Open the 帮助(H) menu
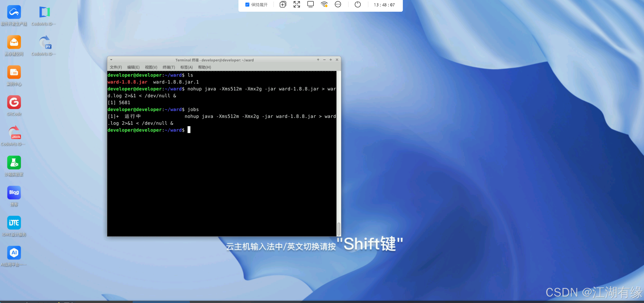This screenshot has height=303, width=644. pyautogui.click(x=205, y=67)
